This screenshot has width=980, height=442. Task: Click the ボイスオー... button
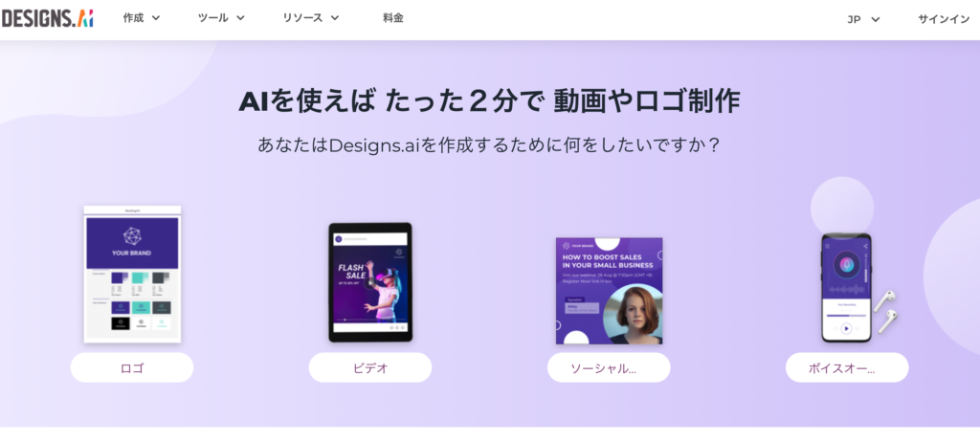click(x=847, y=367)
